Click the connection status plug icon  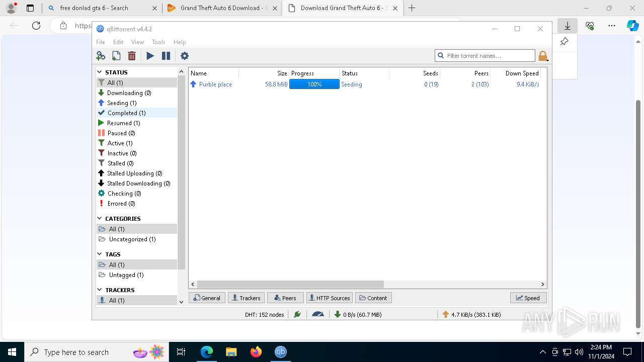(297, 314)
